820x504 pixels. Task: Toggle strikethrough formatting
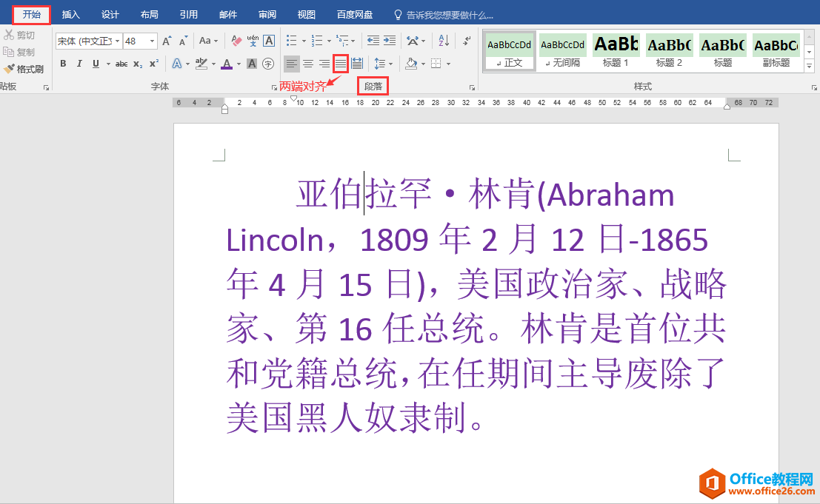[121, 64]
